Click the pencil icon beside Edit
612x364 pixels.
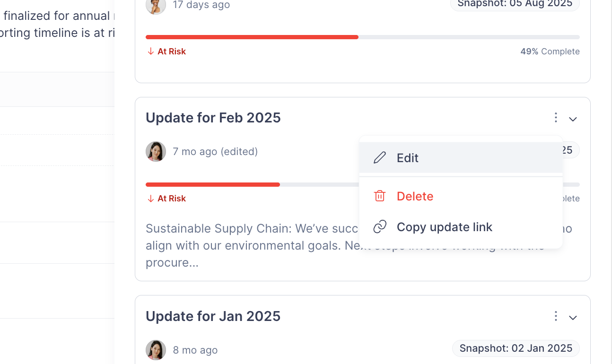pyautogui.click(x=380, y=158)
